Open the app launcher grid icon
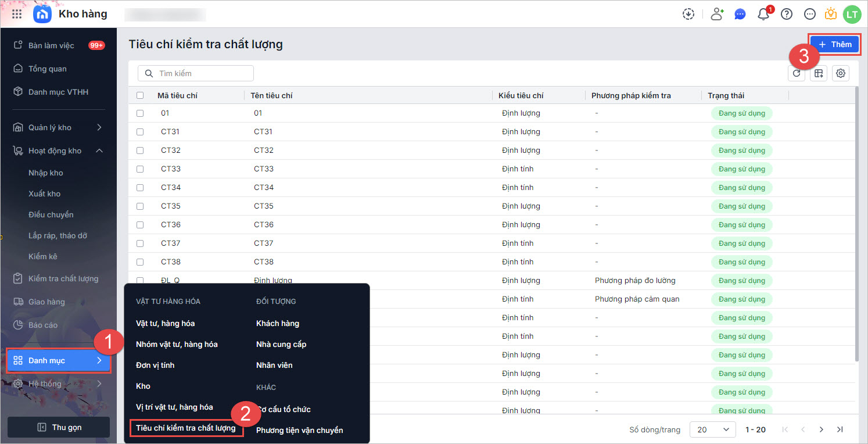Screen dimensions: 868x444 click(x=17, y=14)
